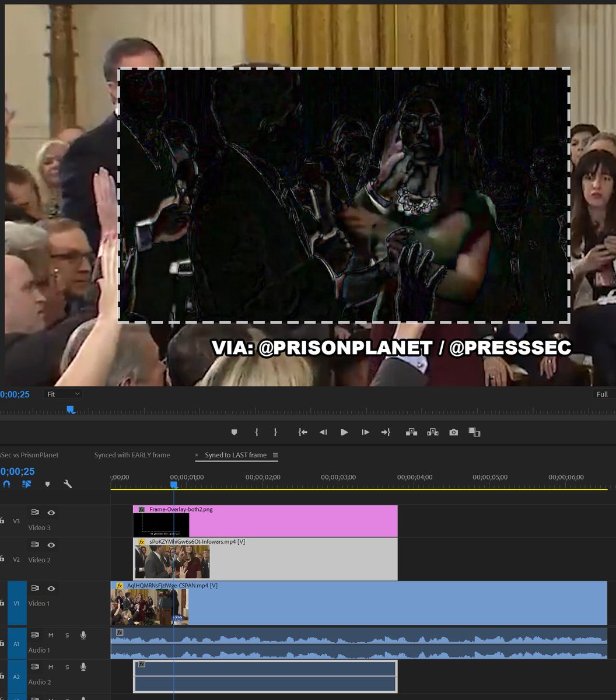The image size is (616, 700).
Task: Toggle A1 track targeting
Action: pyautogui.click(x=16, y=644)
